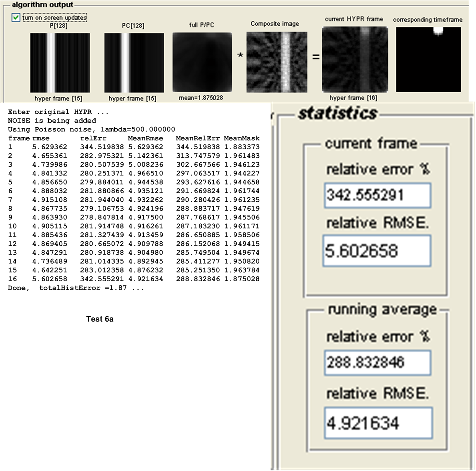Click the asterisk multiplication symbol
Image resolution: width=476 pixels, height=471 pixels.
click(240, 56)
